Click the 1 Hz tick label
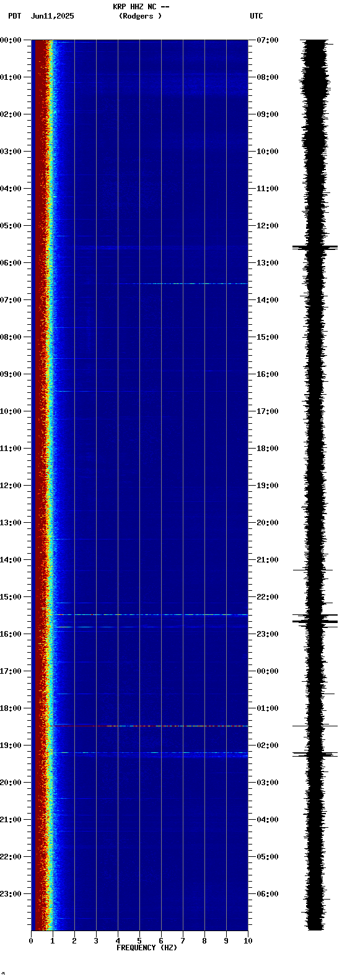The image size is (342, 980). click(x=53, y=941)
